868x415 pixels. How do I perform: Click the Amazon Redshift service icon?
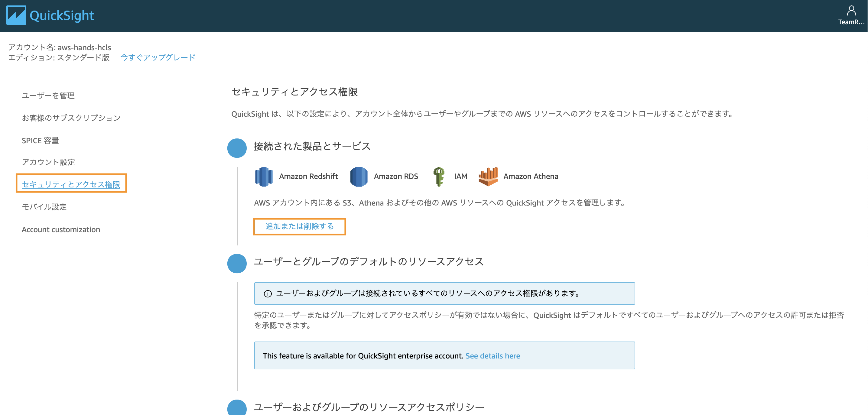tap(264, 177)
